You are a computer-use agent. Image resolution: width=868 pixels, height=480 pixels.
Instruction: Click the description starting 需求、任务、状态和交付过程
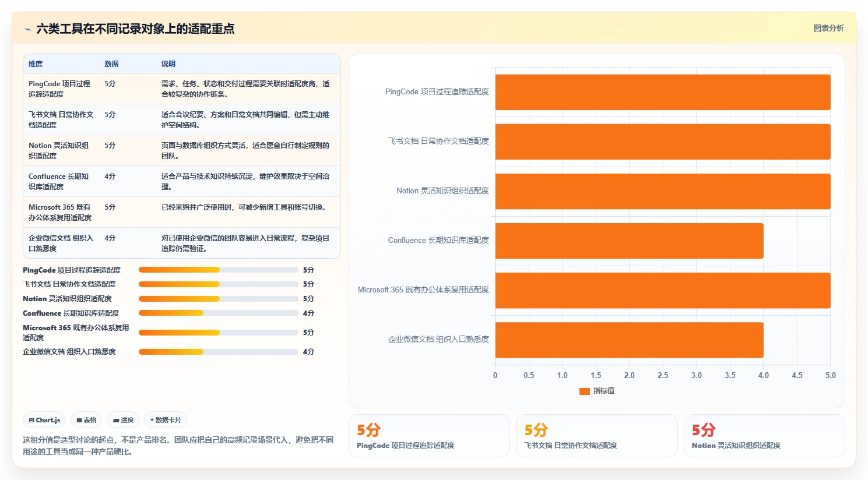[x=245, y=89]
